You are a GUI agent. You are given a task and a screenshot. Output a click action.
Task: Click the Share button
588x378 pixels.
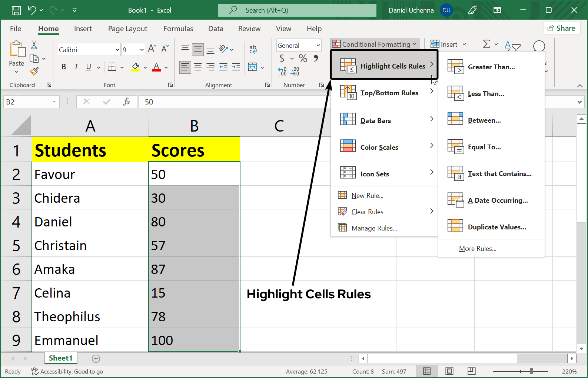click(561, 28)
